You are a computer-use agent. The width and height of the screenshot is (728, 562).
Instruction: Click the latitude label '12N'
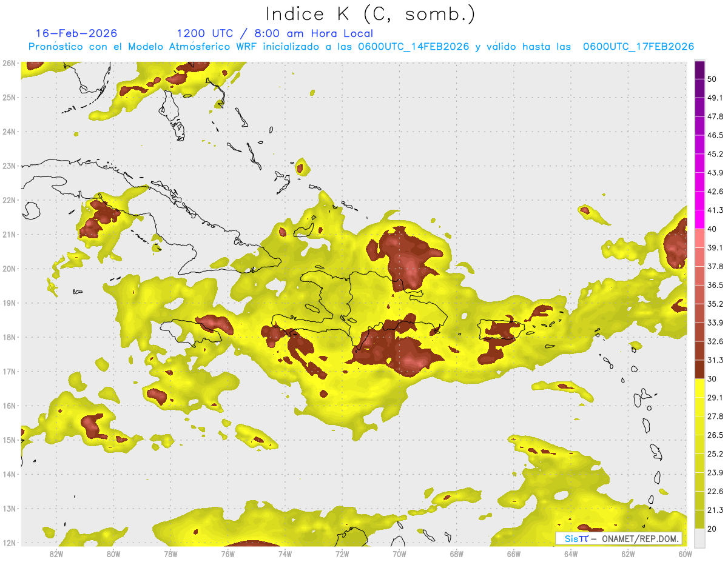pos(9,543)
